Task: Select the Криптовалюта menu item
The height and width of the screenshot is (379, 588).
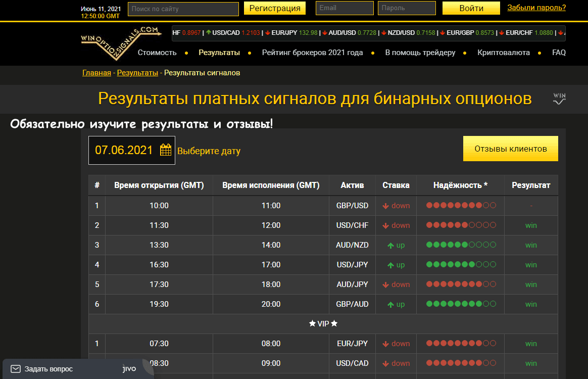Action: 504,53
